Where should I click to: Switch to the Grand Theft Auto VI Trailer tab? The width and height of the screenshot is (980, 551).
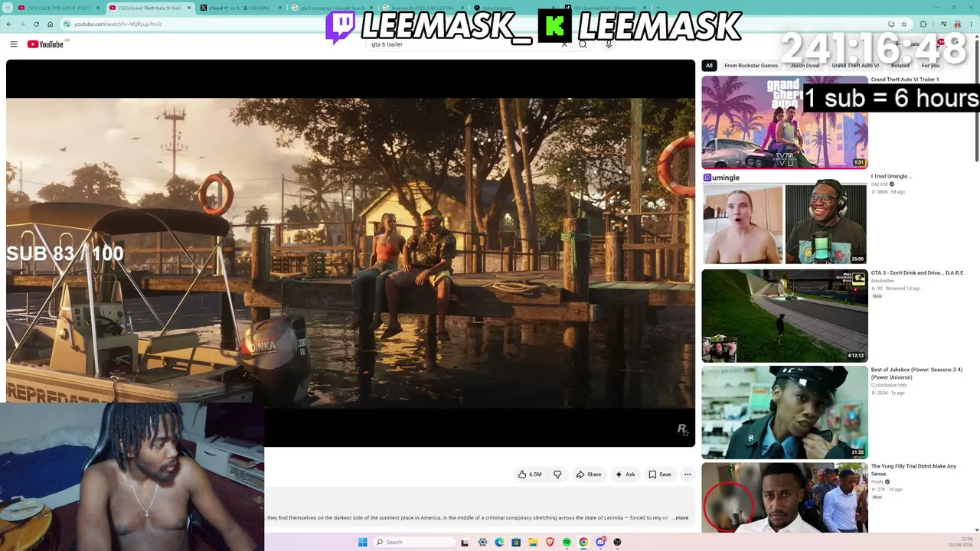pos(149,8)
